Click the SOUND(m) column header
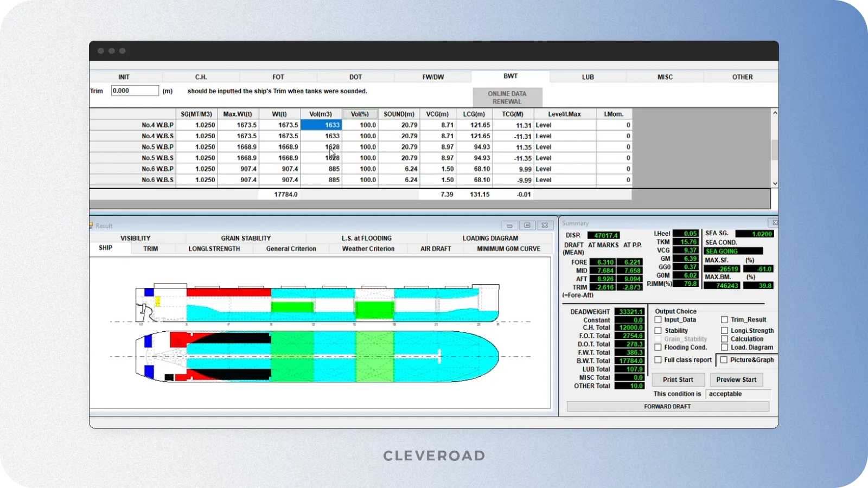 [x=399, y=114]
